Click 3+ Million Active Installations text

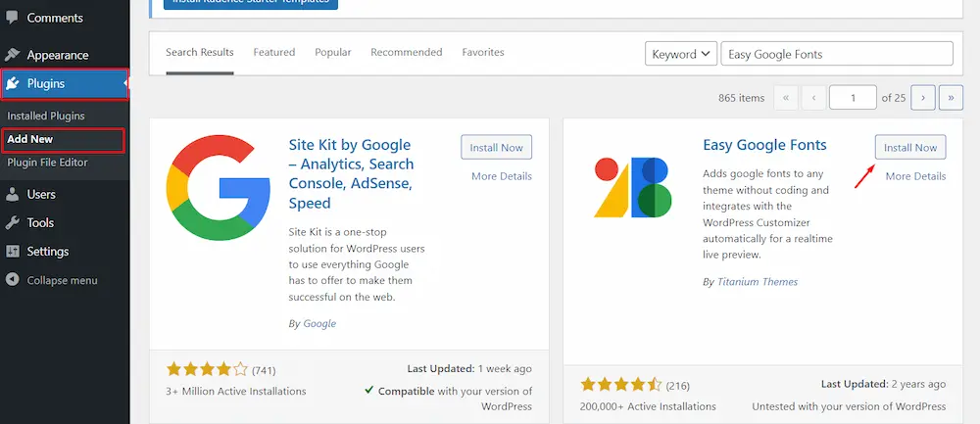[x=236, y=391]
